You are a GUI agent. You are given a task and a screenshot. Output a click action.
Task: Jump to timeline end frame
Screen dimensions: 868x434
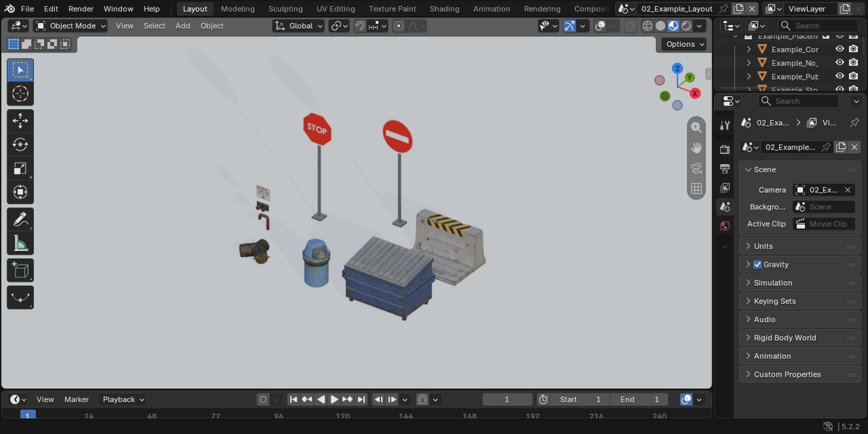point(361,399)
